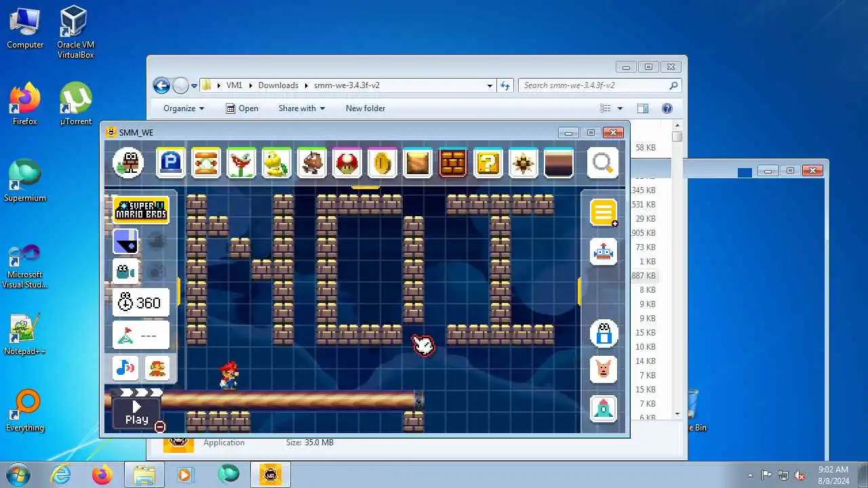Choose the ground terrain tile
868x488 pixels.
click(418, 163)
